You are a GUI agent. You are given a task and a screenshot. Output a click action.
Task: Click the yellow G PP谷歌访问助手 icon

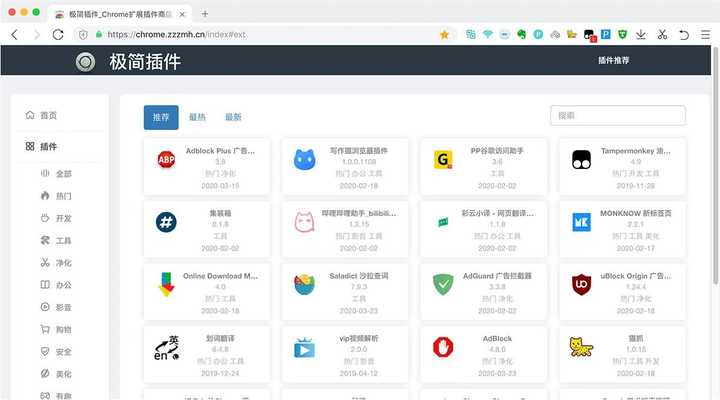(443, 159)
